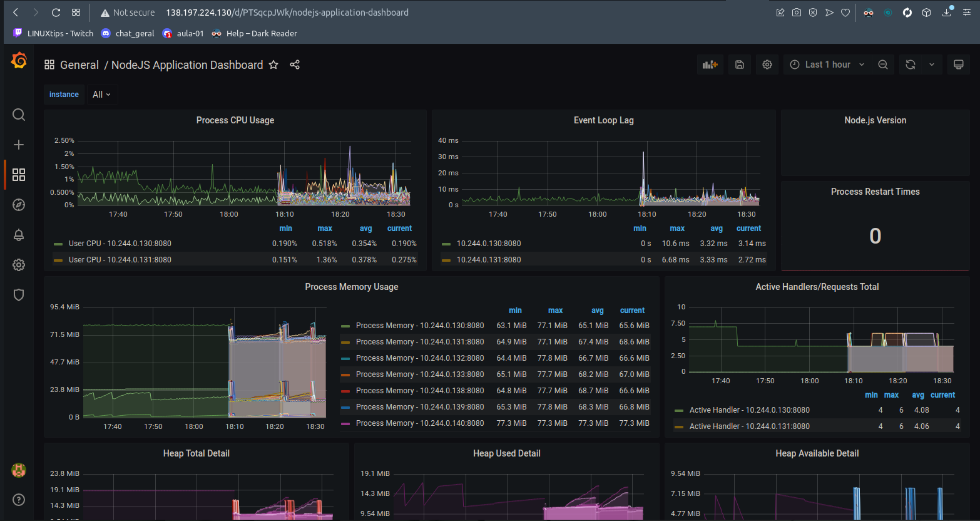Click the browser heart bookmark icon
The image size is (980, 521).
tap(845, 13)
